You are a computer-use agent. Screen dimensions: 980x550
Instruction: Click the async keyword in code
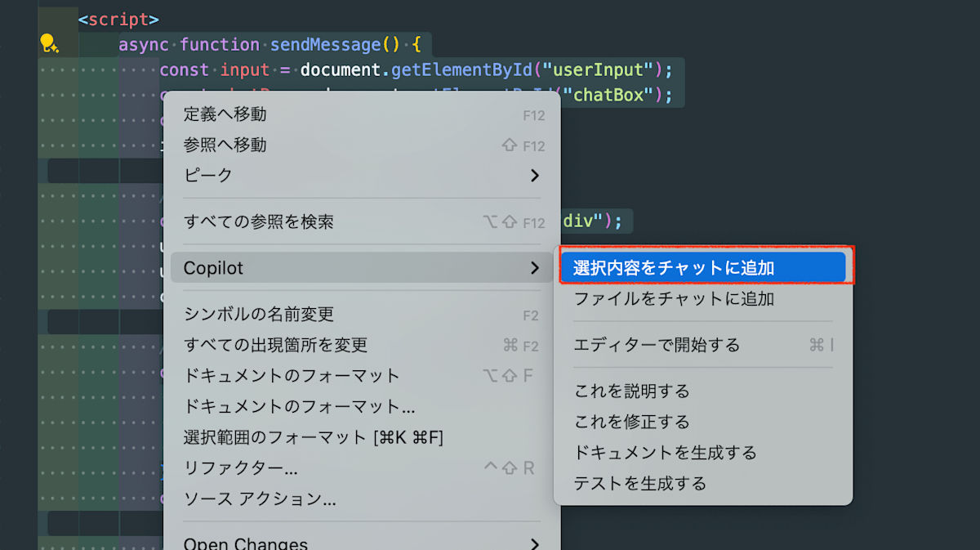tap(144, 44)
